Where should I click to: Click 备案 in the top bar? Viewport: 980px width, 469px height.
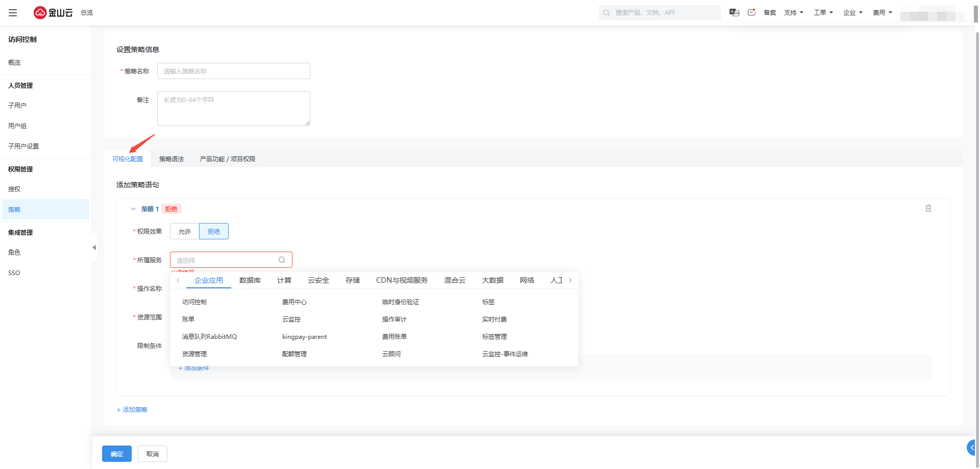pyautogui.click(x=770, y=13)
